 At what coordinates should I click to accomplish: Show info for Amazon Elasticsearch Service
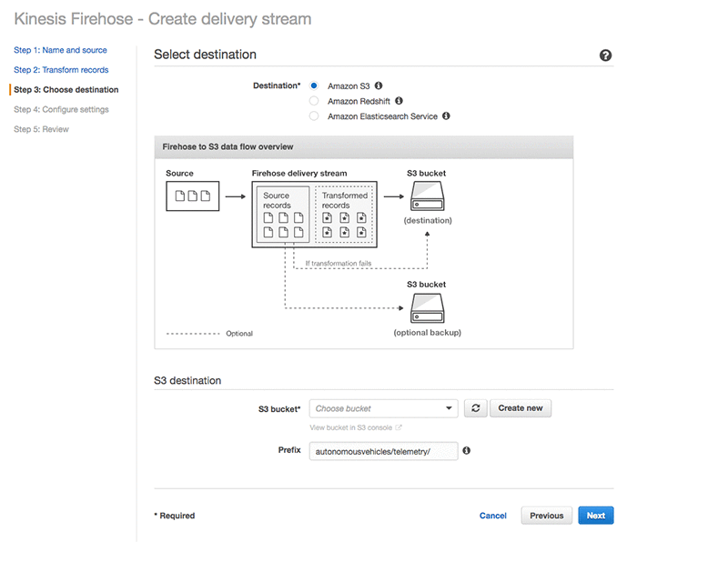point(446,116)
